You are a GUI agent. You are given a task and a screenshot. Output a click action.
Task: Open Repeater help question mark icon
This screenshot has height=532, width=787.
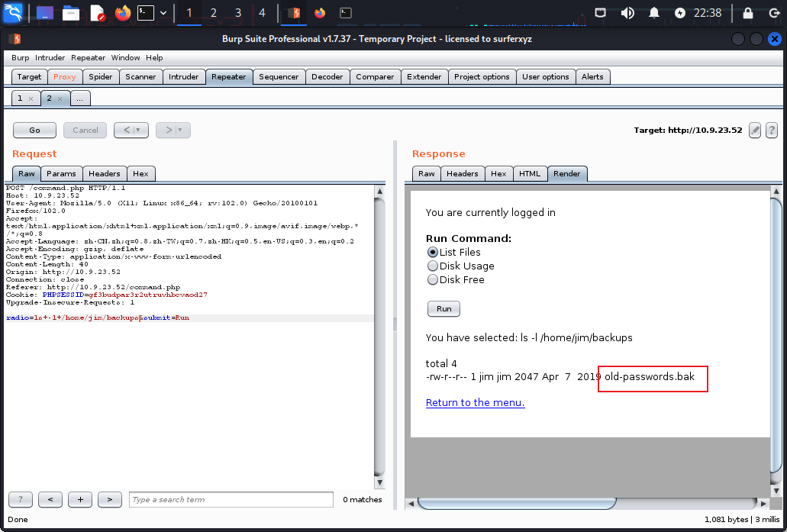(x=772, y=130)
